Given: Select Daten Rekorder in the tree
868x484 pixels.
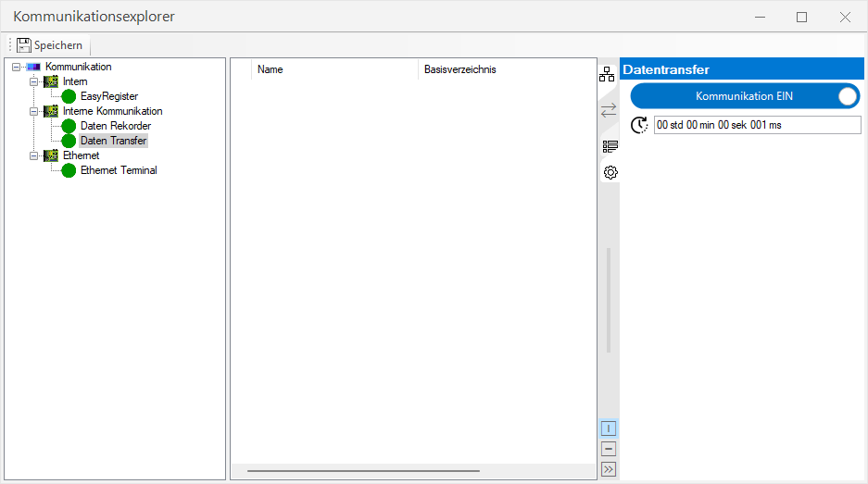Looking at the screenshot, I should pyautogui.click(x=115, y=126).
